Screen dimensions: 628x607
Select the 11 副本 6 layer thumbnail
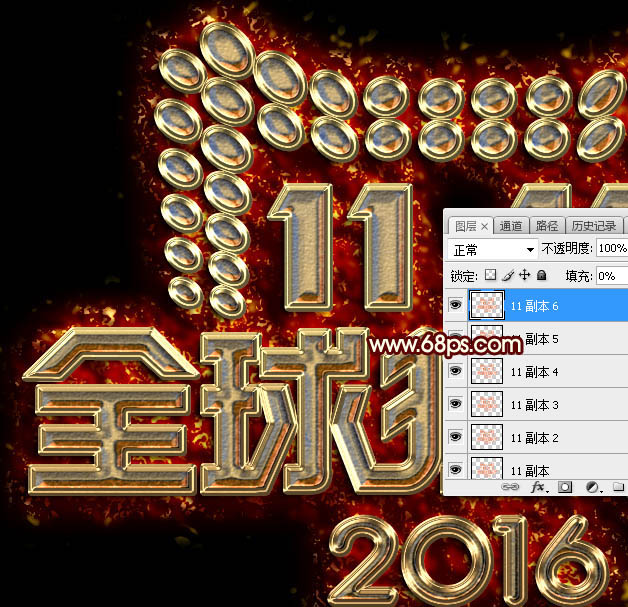[487, 305]
